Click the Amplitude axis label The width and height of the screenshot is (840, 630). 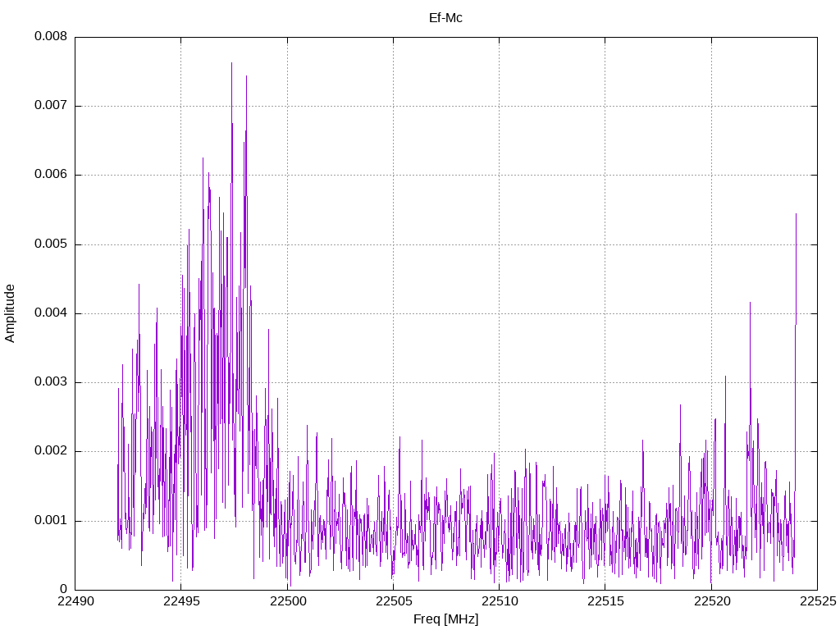[x=10, y=313]
